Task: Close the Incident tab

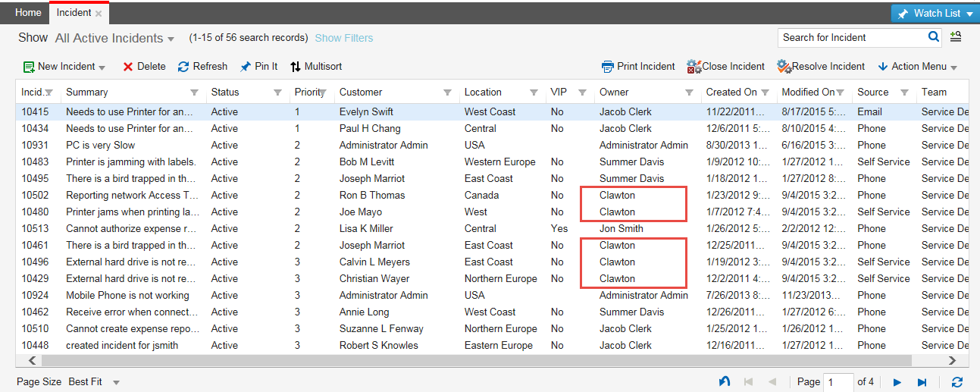Action: point(99,14)
